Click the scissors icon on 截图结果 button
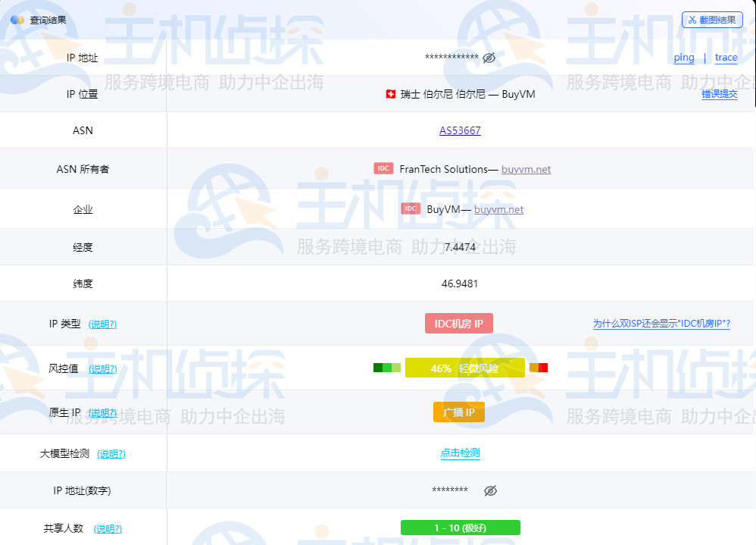Viewport: 756px width, 545px height. (x=694, y=20)
